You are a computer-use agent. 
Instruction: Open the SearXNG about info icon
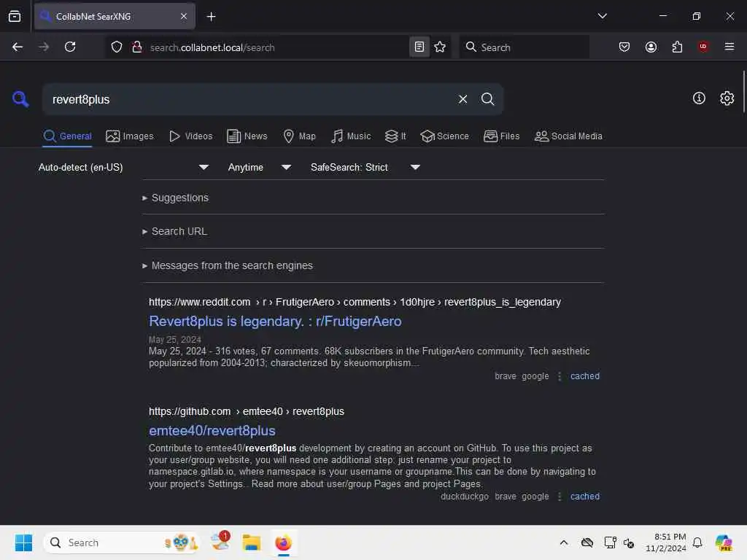point(698,98)
